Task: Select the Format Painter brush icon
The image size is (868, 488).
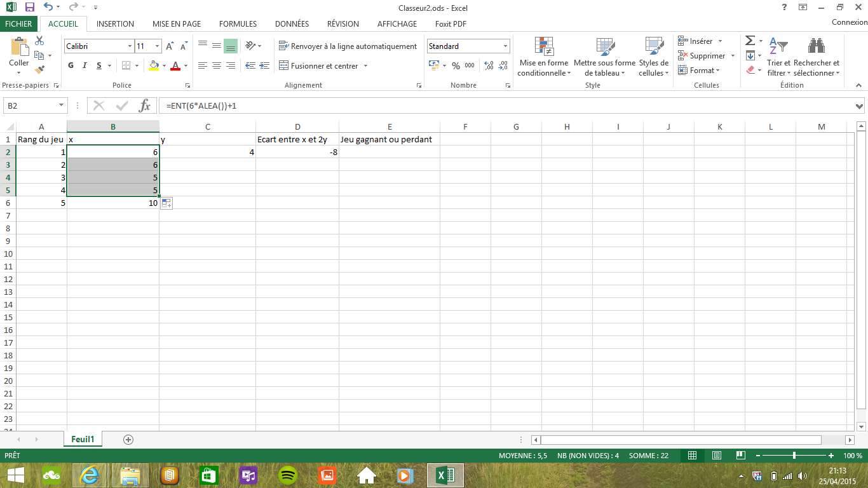Action: tap(39, 70)
